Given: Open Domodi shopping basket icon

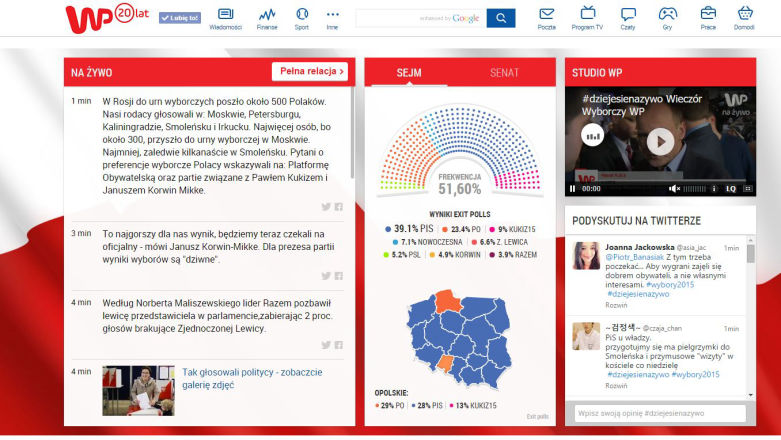Looking at the screenshot, I should click(x=744, y=19).
